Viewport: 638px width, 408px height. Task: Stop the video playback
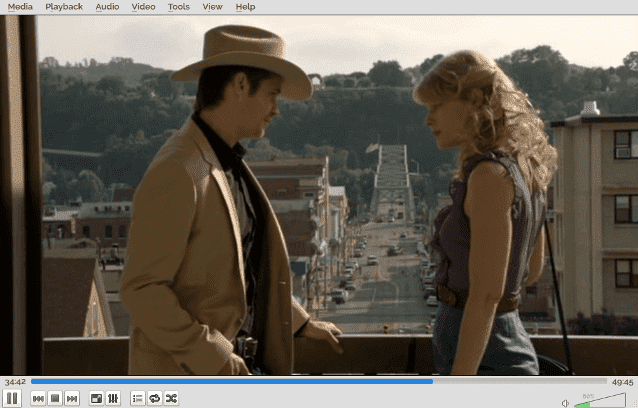pos(55,399)
